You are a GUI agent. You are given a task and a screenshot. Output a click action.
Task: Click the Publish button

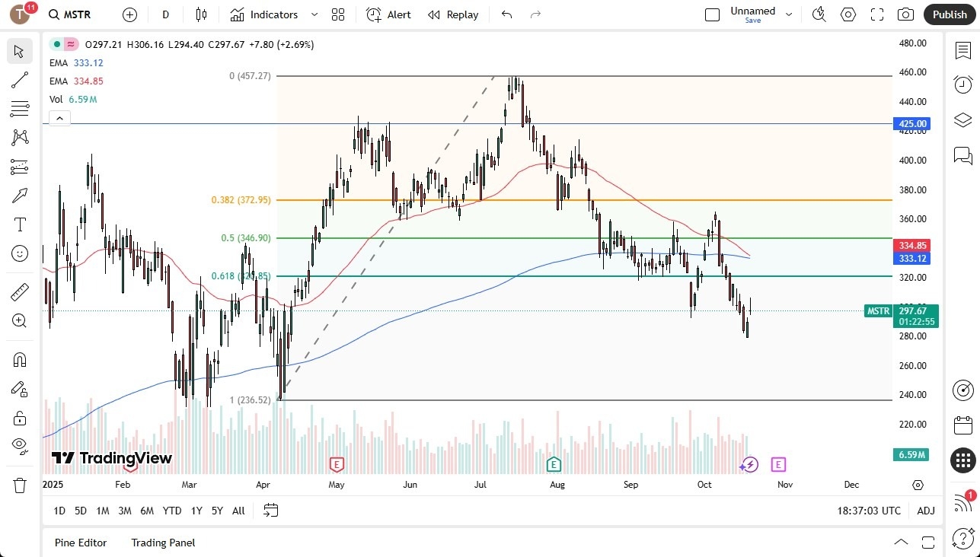click(x=949, y=14)
